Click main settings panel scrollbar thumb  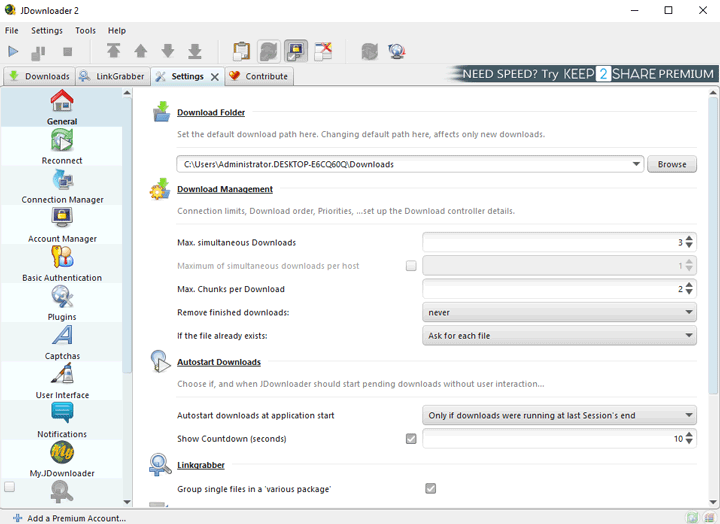[713, 245]
